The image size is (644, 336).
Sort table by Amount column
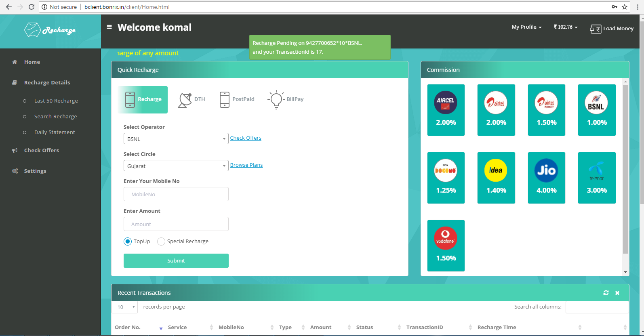330,328
